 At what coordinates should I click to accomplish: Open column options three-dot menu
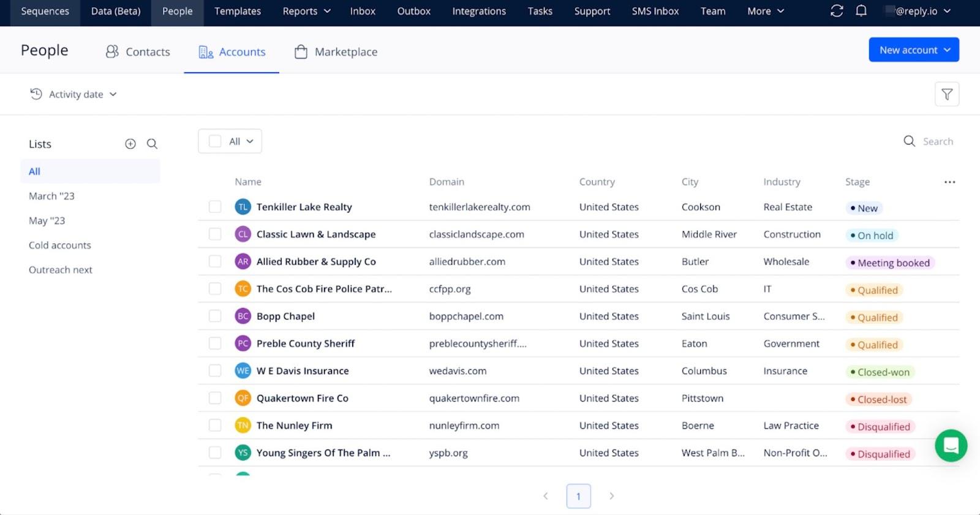(x=949, y=182)
